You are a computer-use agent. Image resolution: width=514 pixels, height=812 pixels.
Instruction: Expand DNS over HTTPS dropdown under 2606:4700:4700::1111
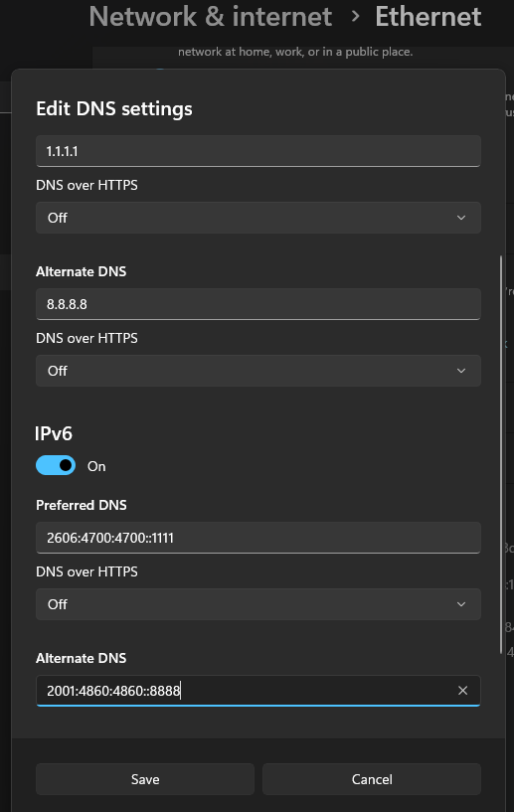[x=258, y=604]
